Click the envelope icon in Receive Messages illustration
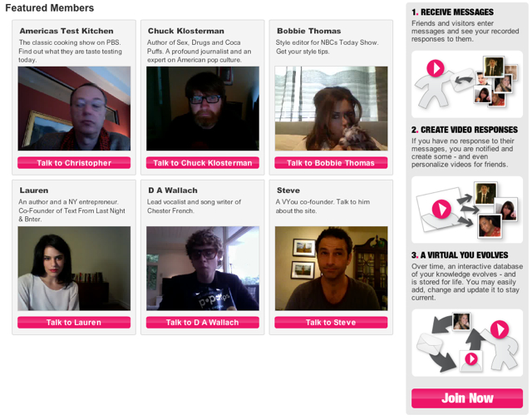The width and height of the screenshot is (532, 420). point(463,80)
